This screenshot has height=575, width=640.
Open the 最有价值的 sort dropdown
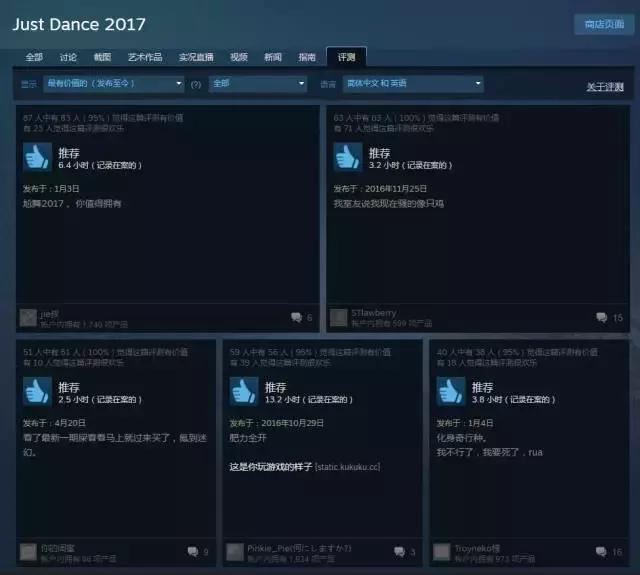coord(113,84)
